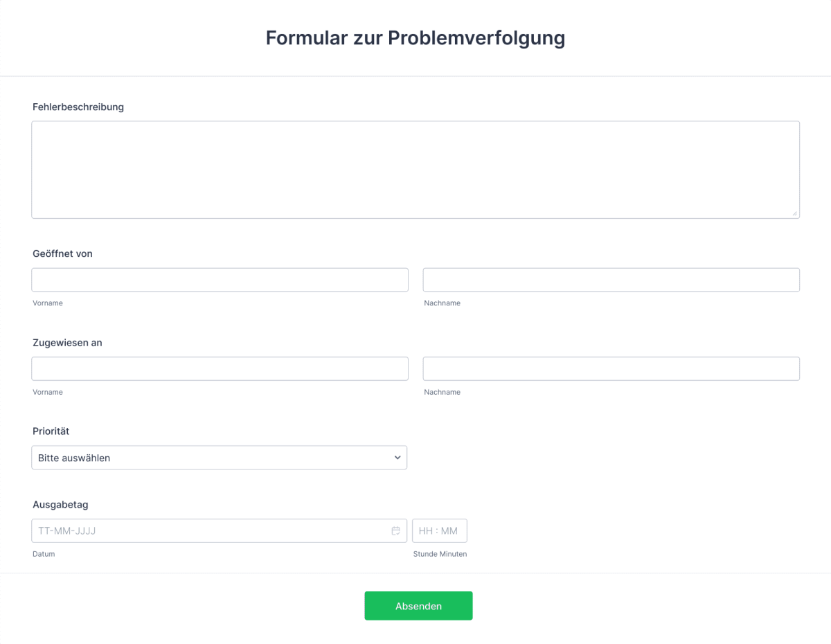Click the TT-MM-JJJJ date input
Image resolution: width=831 pixels, height=644 pixels.
(x=208, y=530)
